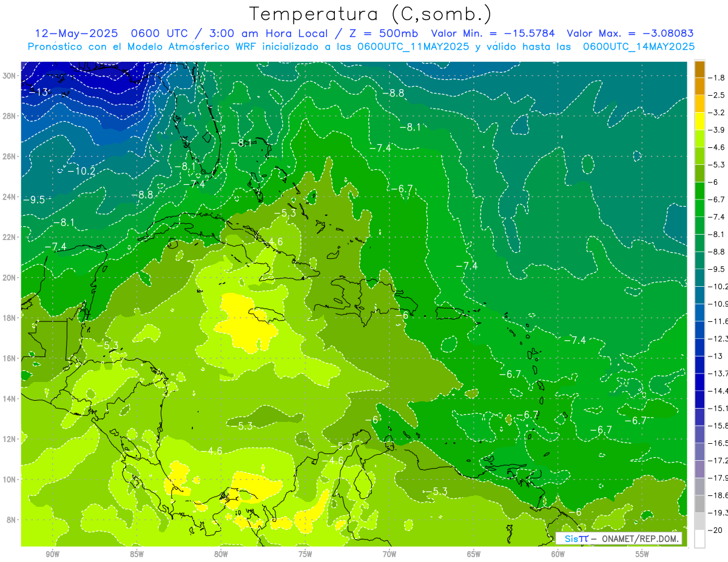The image size is (728, 562).
Task: Click the color scale label "-17.2"
Action: (718, 461)
